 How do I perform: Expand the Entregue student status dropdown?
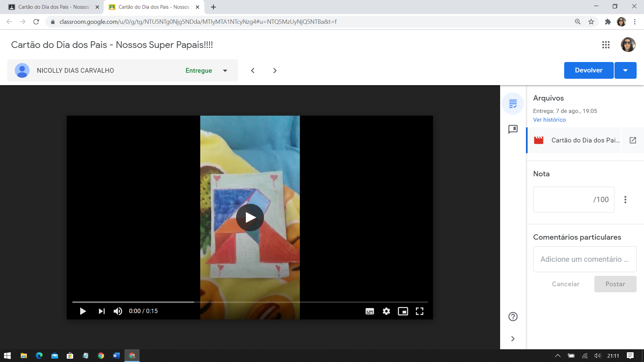pyautogui.click(x=225, y=71)
